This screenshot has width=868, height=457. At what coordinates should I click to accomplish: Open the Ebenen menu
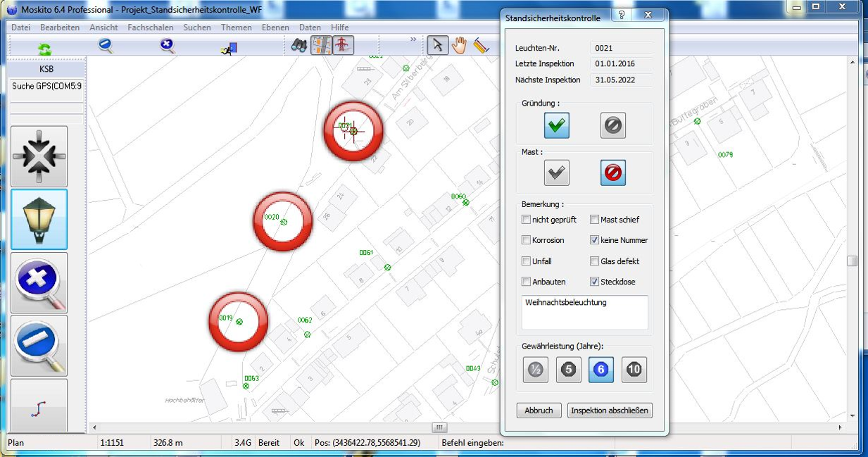click(275, 27)
